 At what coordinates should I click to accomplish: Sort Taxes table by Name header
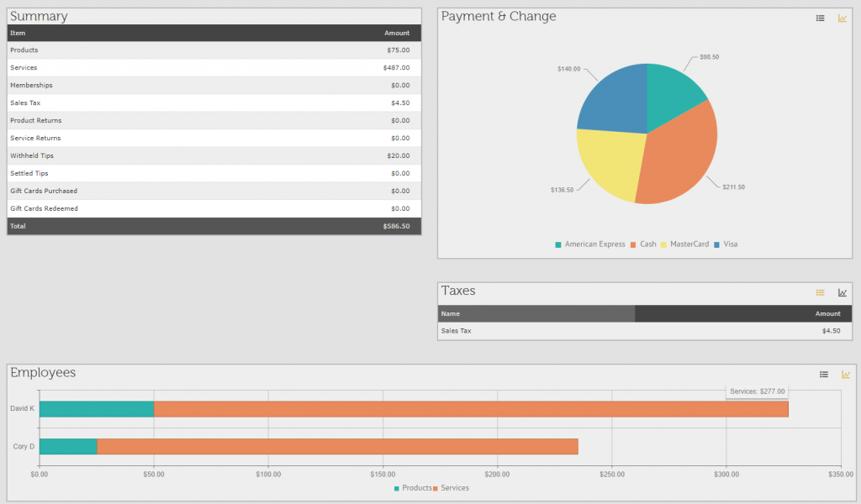coord(451,313)
